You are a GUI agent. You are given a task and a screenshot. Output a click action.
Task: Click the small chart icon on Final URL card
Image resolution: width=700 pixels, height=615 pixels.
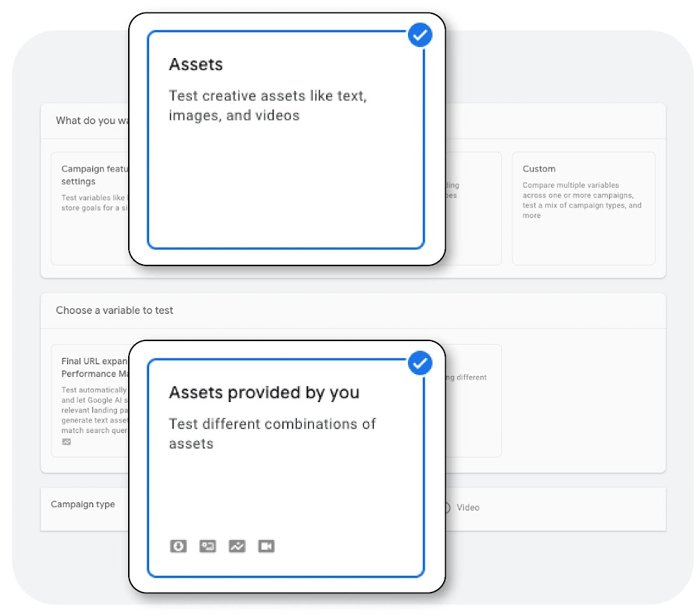(66, 441)
